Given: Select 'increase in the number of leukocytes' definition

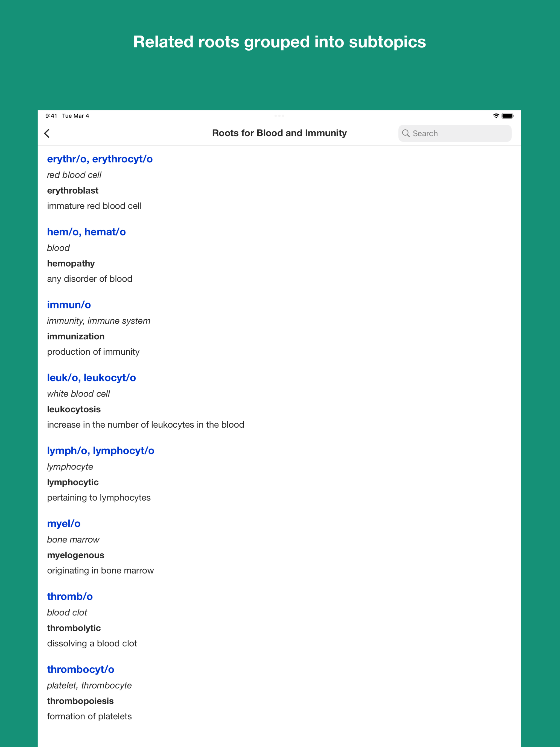Looking at the screenshot, I should [x=145, y=425].
